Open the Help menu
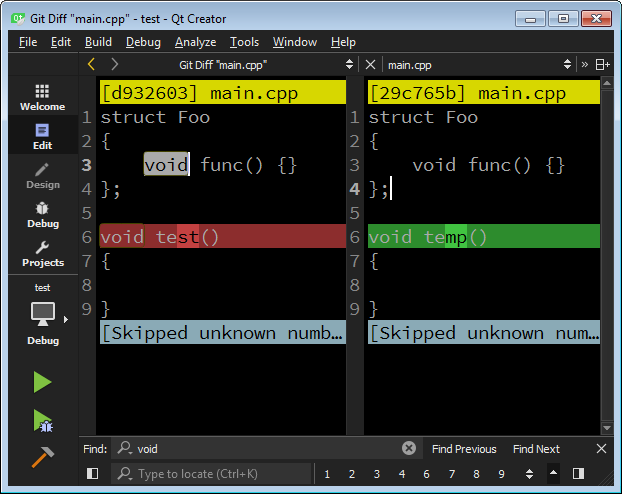622x494 pixels. point(343,42)
